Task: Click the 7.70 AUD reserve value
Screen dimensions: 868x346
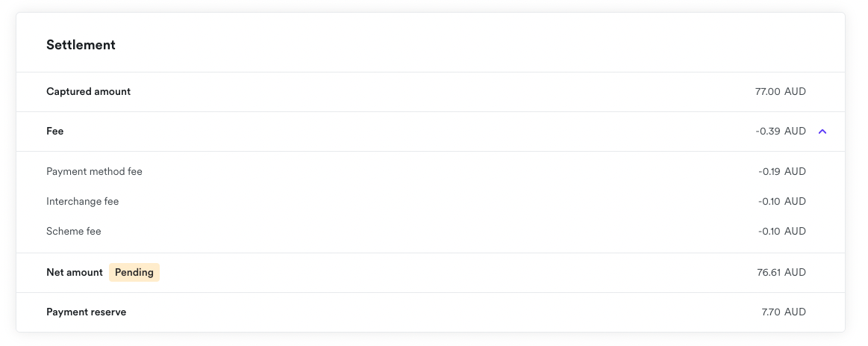Action: point(784,312)
